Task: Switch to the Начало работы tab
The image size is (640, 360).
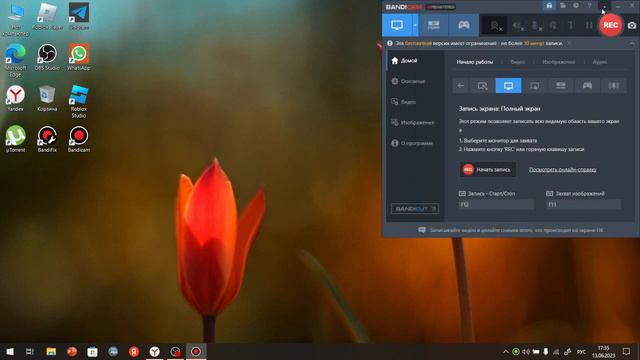Action: click(475, 62)
